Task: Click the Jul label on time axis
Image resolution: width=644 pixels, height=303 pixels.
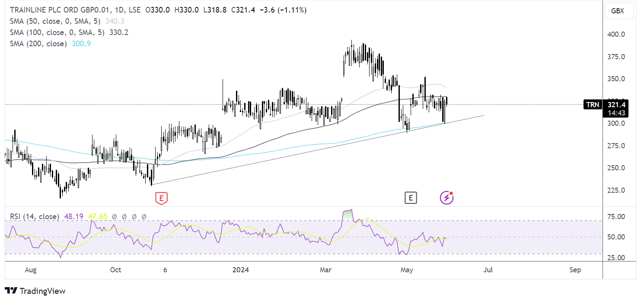Action: (488, 270)
